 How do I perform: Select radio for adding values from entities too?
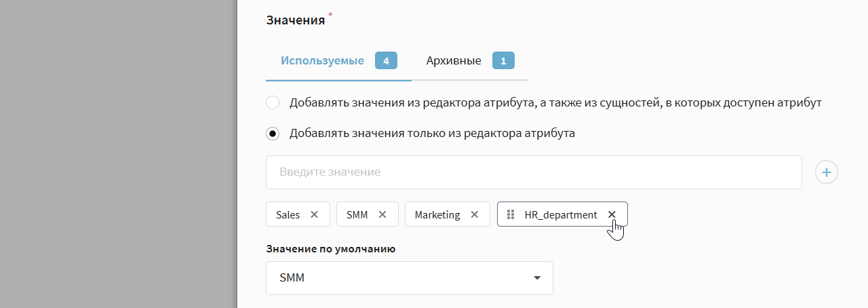pyautogui.click(x=273, y=103)
